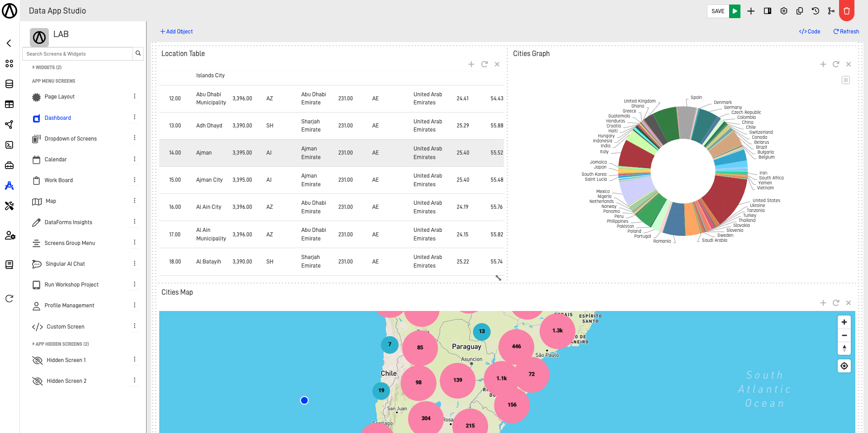
Task: Open the layout panel icon in toolbar
Action: coord(768,11)
